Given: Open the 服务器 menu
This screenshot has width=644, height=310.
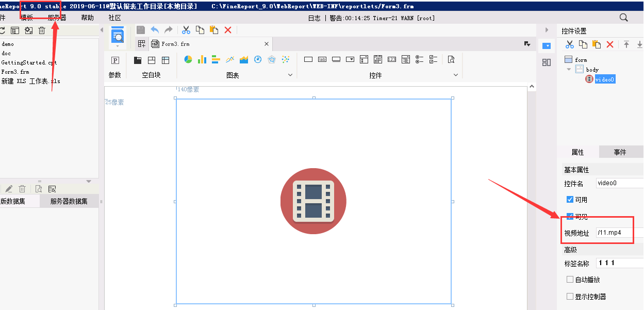Looking at the screenshot, I should pyautogui.click(x=57, y=18).
